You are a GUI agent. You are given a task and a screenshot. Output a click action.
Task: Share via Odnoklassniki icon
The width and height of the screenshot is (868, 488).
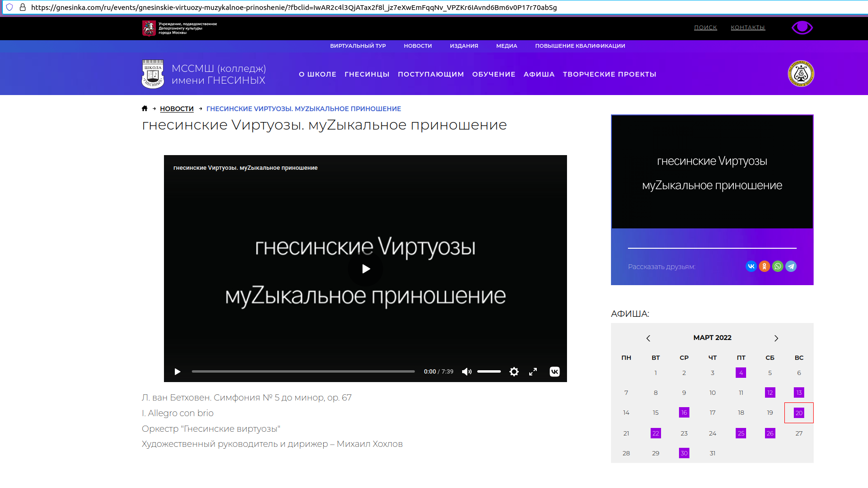pyautogui.click(x=764, y=266)
